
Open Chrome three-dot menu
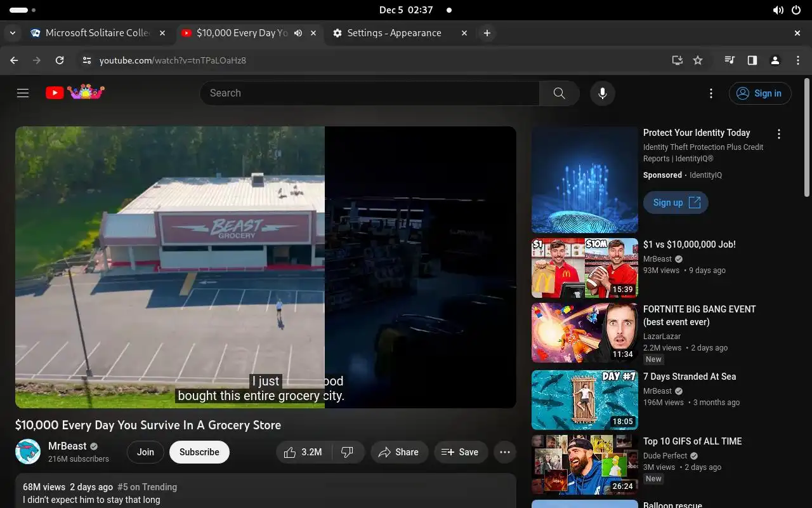pyautogui.click(x=798, y=60)
